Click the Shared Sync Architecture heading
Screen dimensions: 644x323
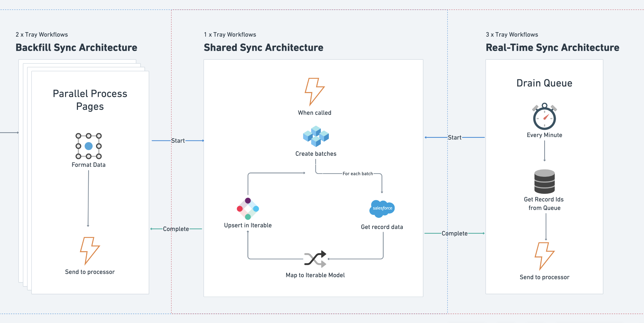point(264,48)
